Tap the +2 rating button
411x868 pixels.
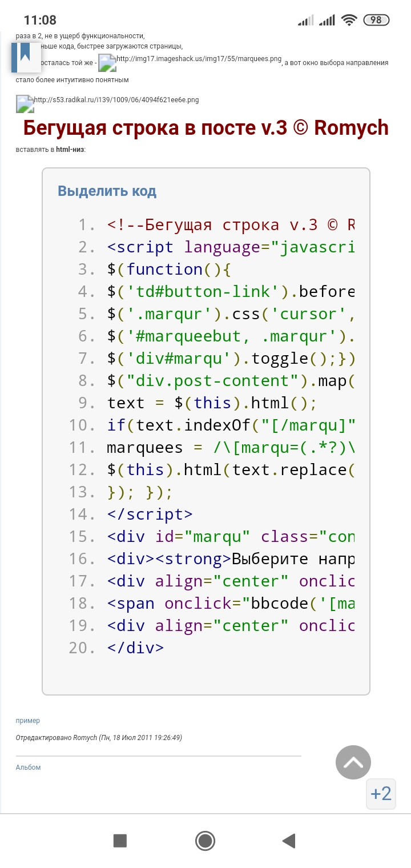point(381,794)
